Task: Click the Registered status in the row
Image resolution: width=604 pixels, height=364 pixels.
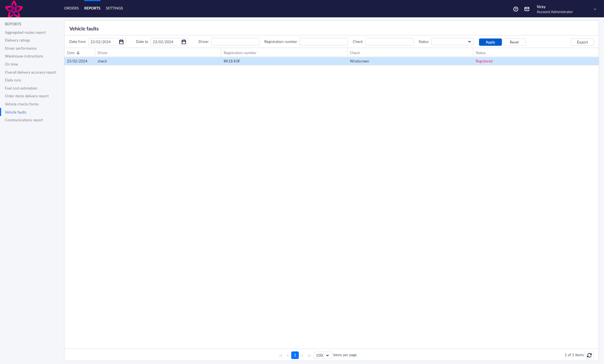Action: [484, 61]
